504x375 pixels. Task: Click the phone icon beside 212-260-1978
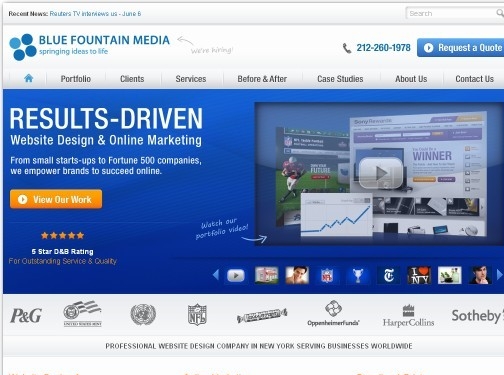click(x=347, y=48)
